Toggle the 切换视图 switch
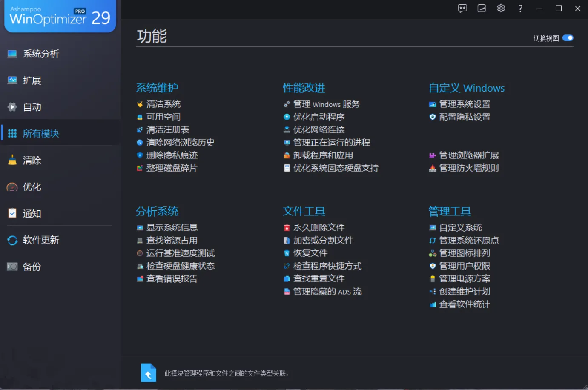This screenshot has width=588, height=390. (568, 38)
